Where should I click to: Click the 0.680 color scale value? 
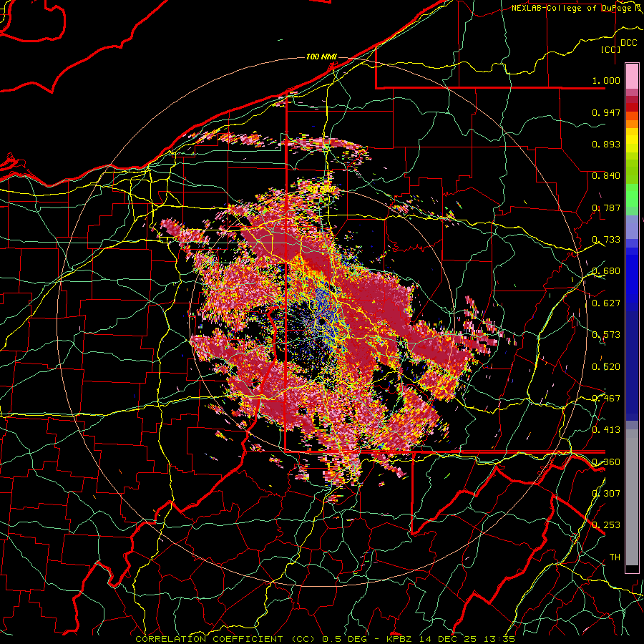coord(606,271)
